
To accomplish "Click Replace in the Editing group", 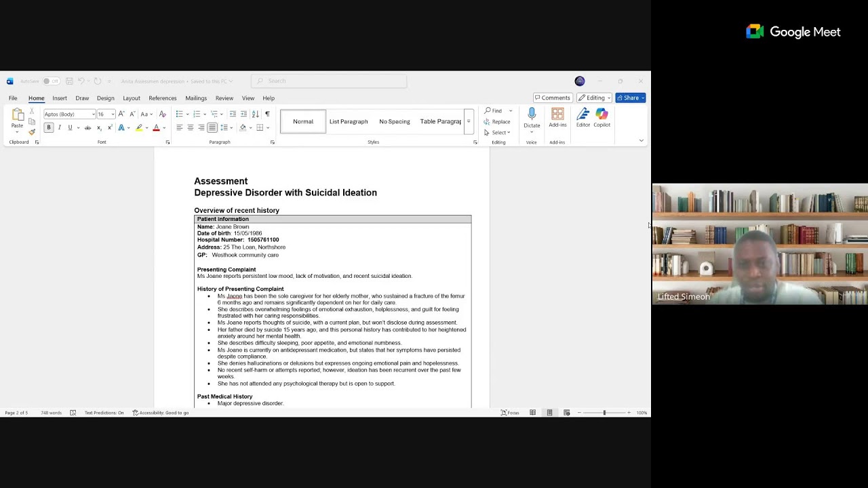I will pos(497,122).
